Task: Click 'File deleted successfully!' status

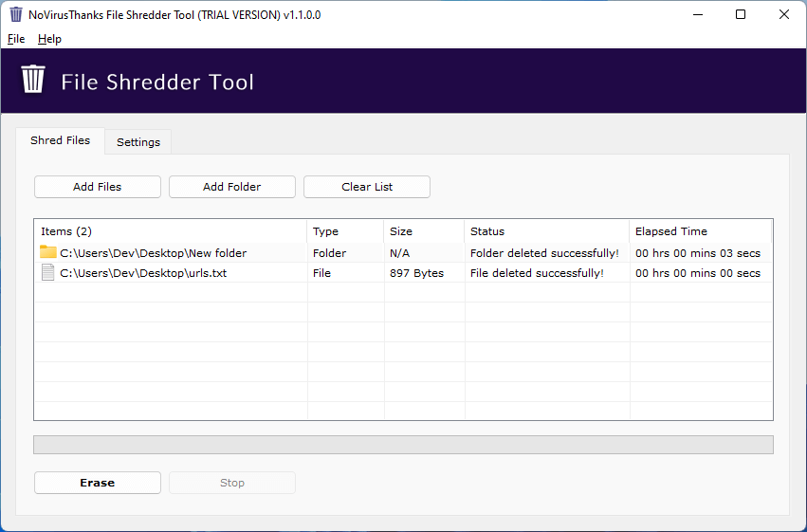Action: pyautogui.click(x=537, y=273)
